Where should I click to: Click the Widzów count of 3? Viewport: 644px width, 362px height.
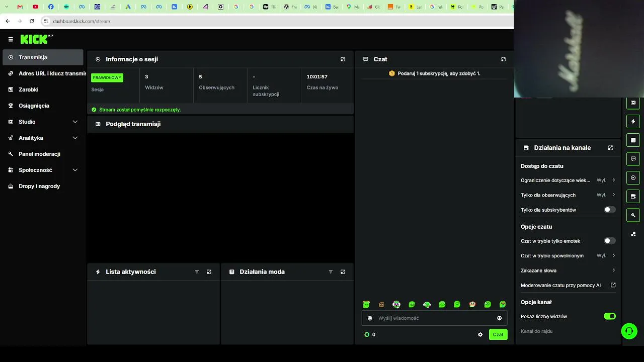coord(146,77)
